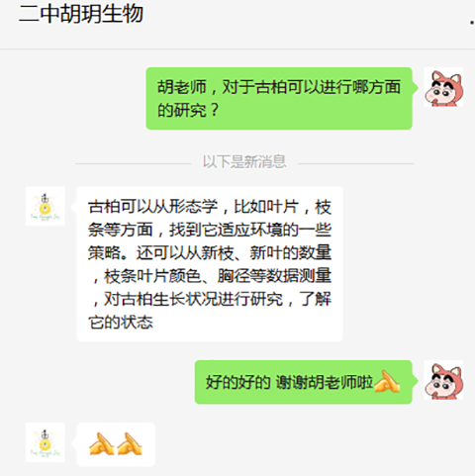Click the text 的研究？ in first message
Screen dimensions: 475x476
click(188, 110)
